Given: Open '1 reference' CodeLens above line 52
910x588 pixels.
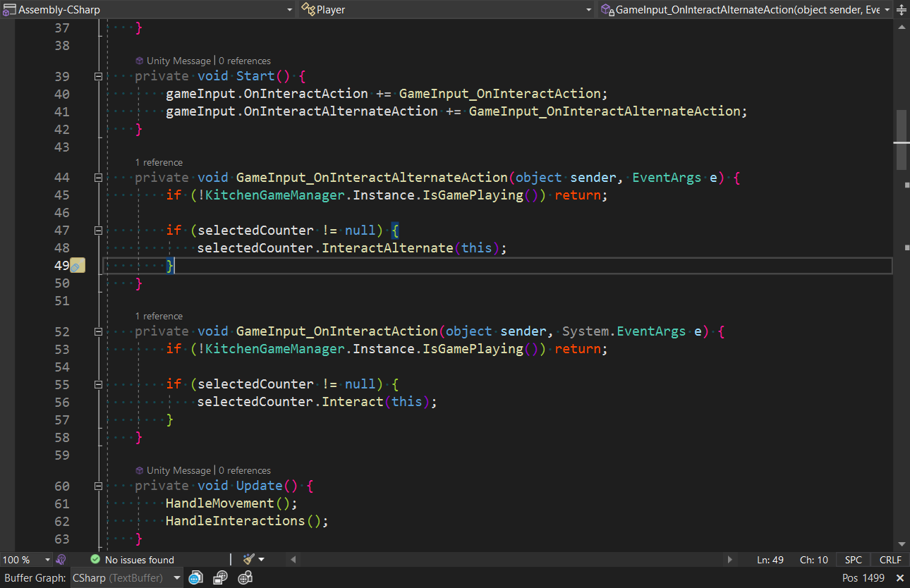Looking at the screenshot, I should 159,316.
